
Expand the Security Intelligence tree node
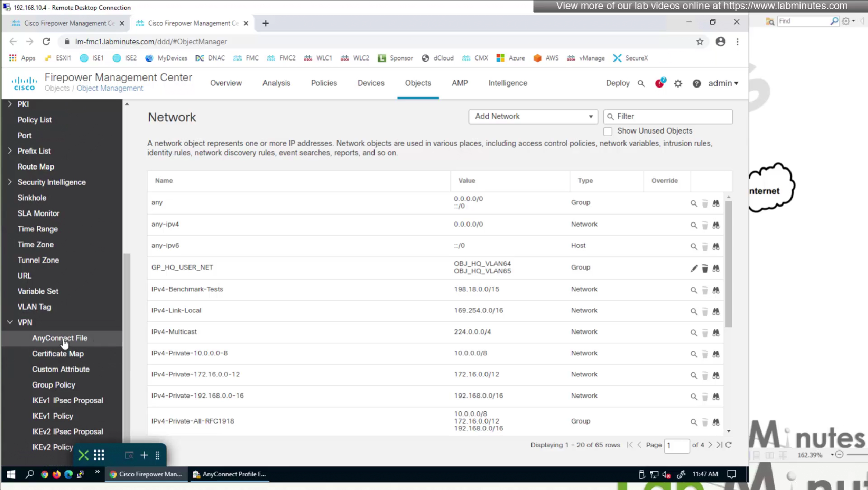pos(10,182)
